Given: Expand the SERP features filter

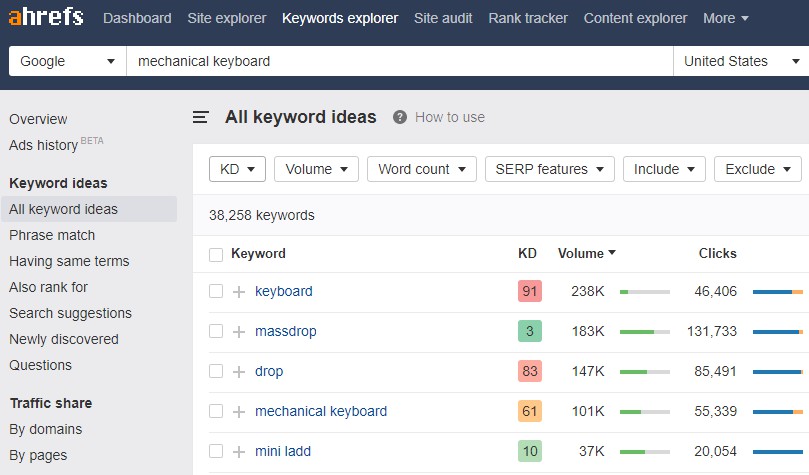Looking at the screenshot, I should tap(549, 169).
